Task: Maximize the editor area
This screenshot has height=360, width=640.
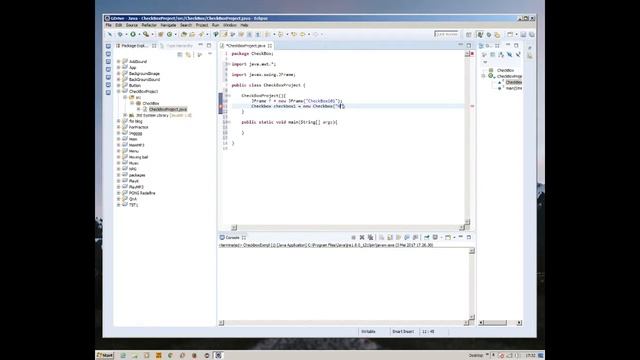Action: [469, 45]
